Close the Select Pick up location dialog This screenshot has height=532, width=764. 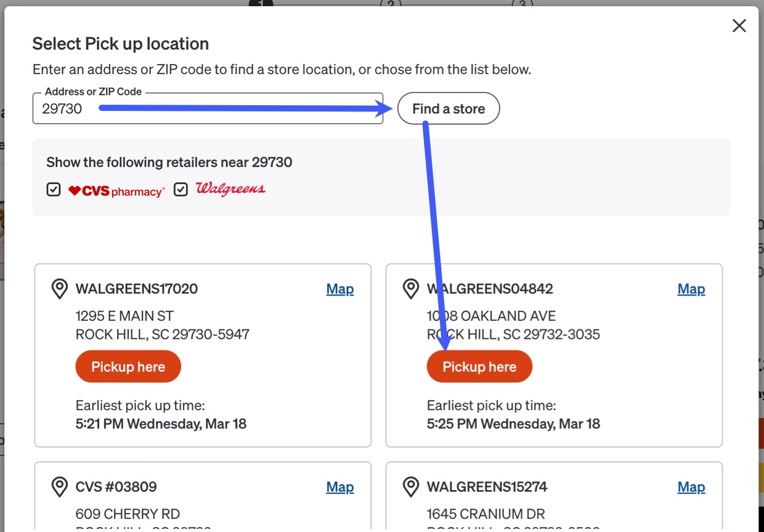pos(739,25)
